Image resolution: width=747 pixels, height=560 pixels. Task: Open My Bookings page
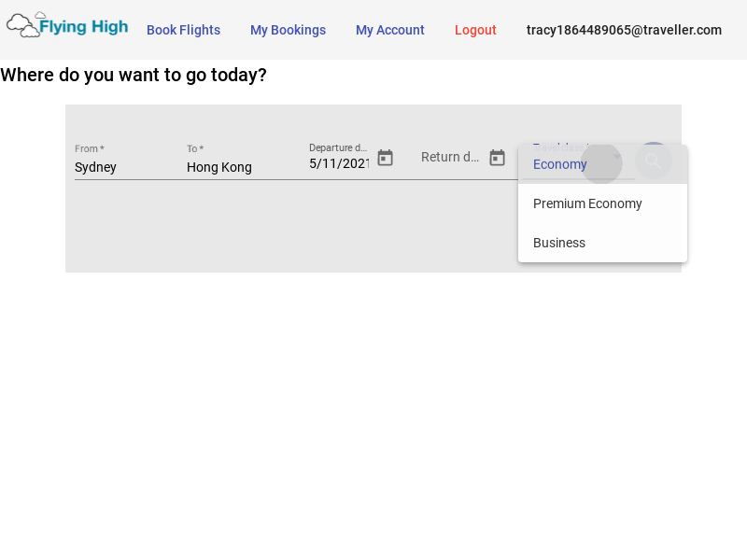289,30
